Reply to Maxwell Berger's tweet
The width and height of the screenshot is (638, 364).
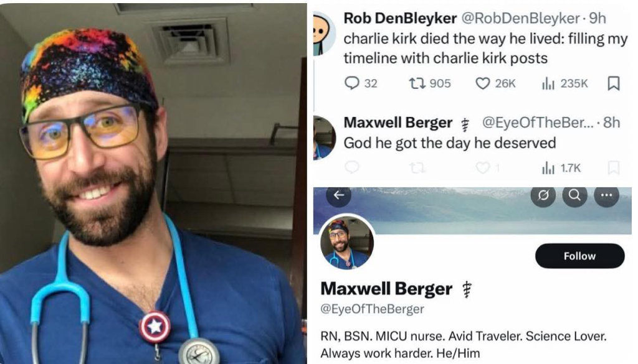point(352,167)
